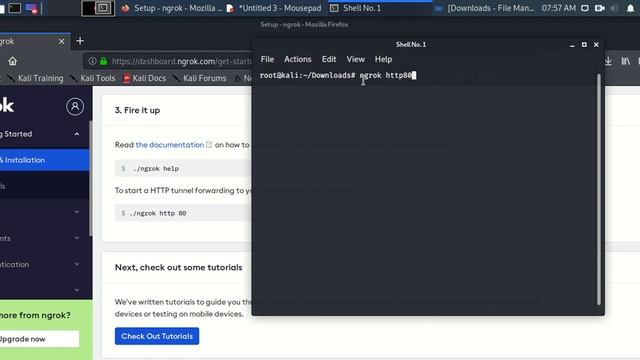The height and width of the screenshot is (360, 640).
Task: Open the Kali Docs bookmark
Action: click(144, 78)
